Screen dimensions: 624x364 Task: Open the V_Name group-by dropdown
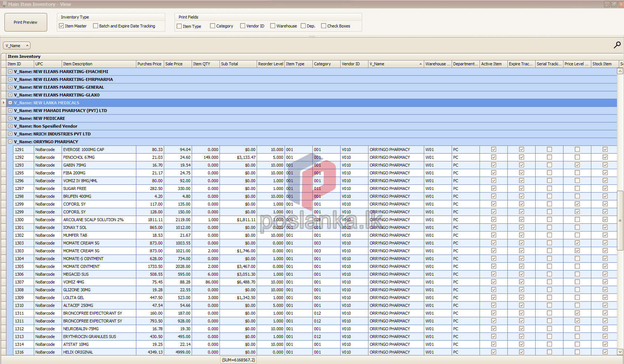click(x=17, y=46)
